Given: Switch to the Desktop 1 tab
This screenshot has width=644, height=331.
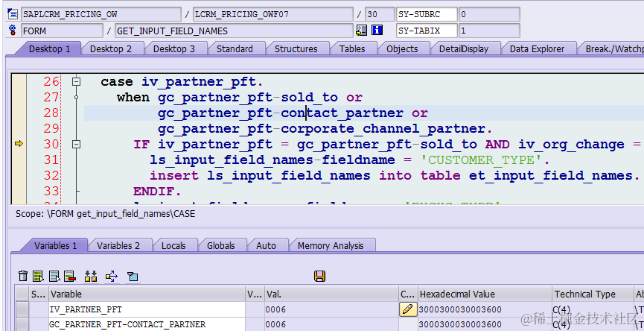Looking at the screenshot, I should (x=50, y=49).
